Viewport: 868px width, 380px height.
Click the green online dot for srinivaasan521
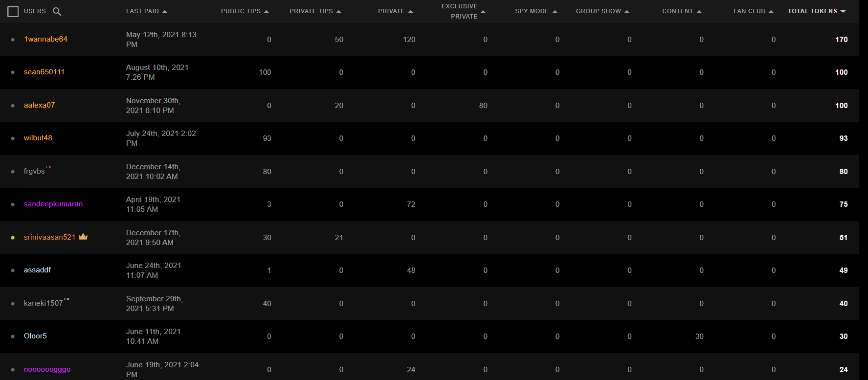[13, 238]
